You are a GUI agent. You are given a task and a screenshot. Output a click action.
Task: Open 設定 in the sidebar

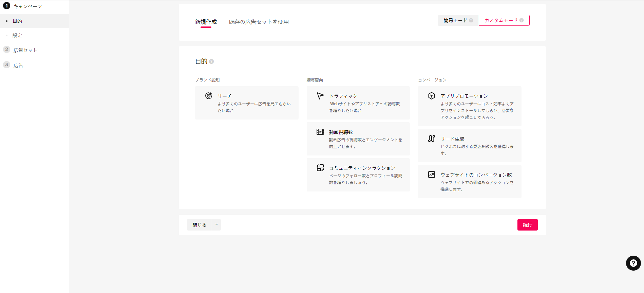coord(17,35)
